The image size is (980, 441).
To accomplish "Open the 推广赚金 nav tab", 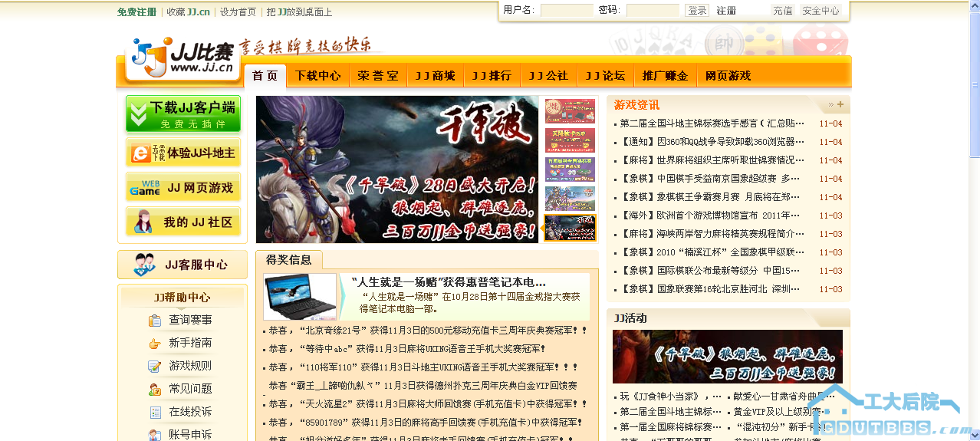I will [665, 76].
